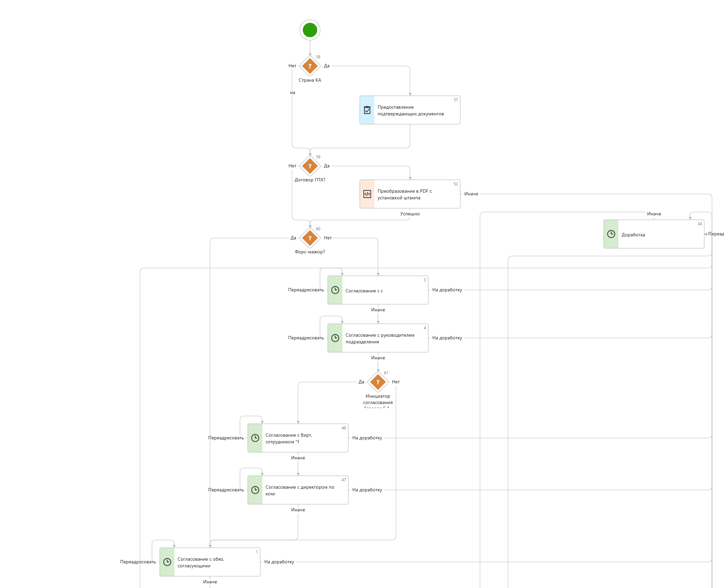Select 'Предоставление подтверждающих документов' task block
This screenshot has width=724, height=588.
[417, 110]
